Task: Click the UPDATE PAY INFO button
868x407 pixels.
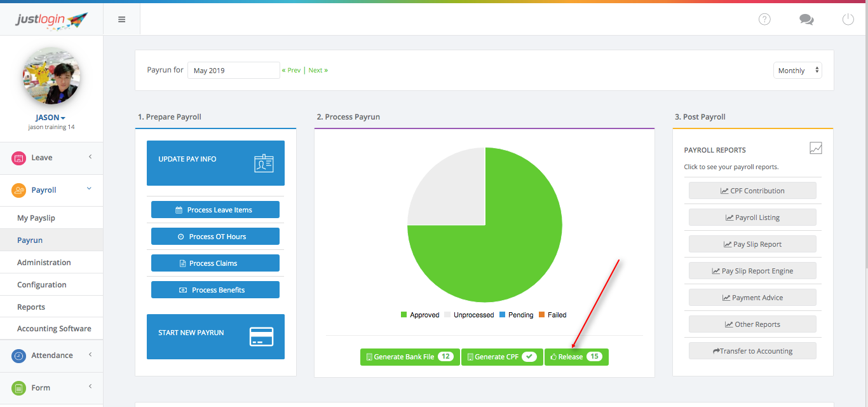Action: click(215, 163)
